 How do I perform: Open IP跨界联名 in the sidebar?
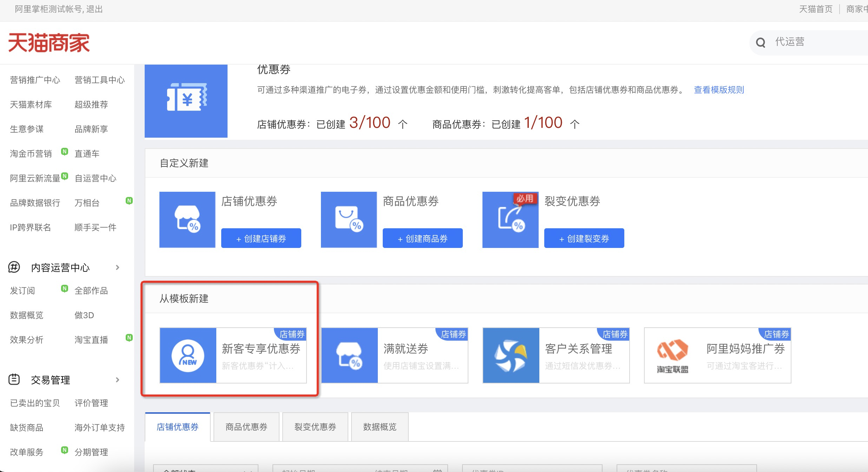[31, 228]
